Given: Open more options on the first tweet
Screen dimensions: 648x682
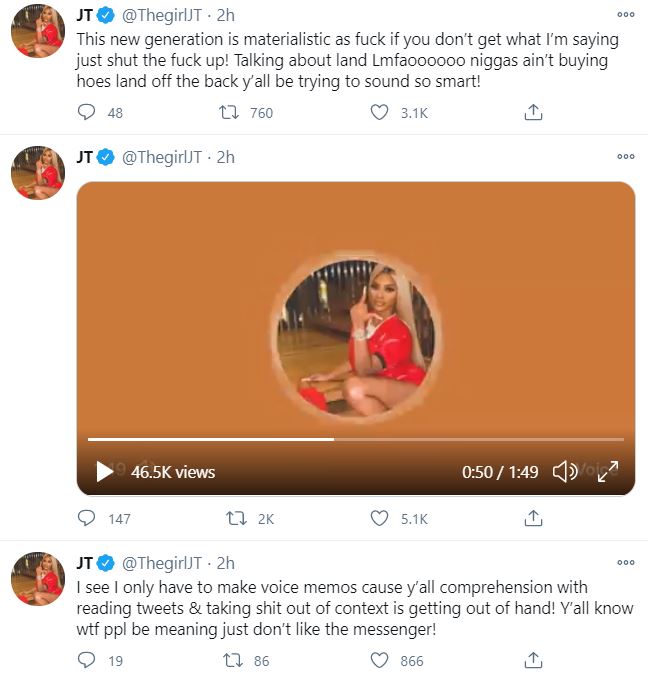Looking at the screenshot, I should coord(626,14).
